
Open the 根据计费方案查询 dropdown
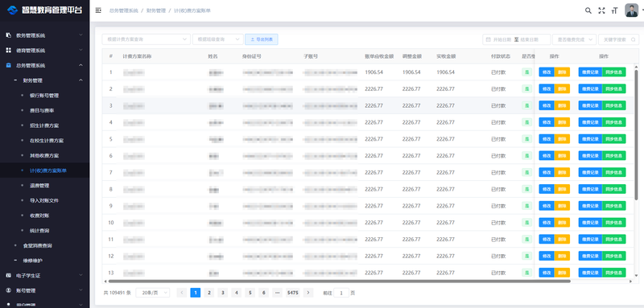tap(147, 39)
